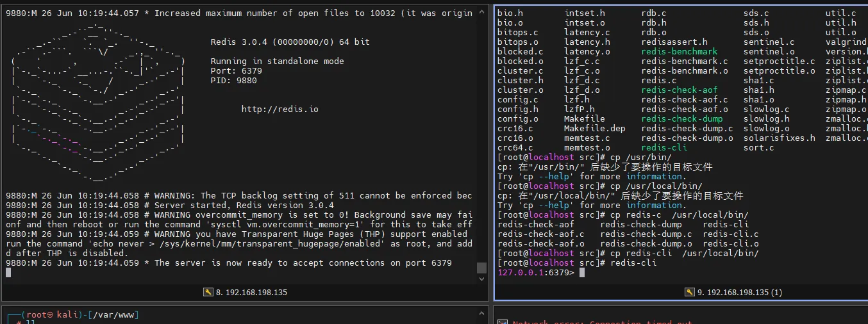
Task: Click the 'ready to accept connections on port 6379' line
Action: coord(229,263)
